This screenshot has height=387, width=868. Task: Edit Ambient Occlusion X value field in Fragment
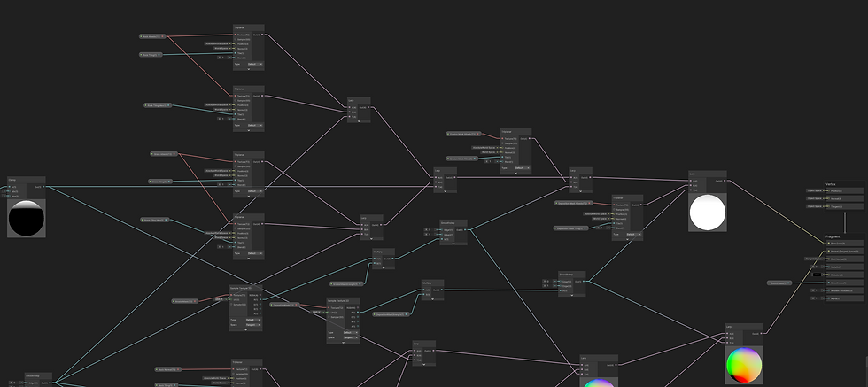(x=816, y=290)
